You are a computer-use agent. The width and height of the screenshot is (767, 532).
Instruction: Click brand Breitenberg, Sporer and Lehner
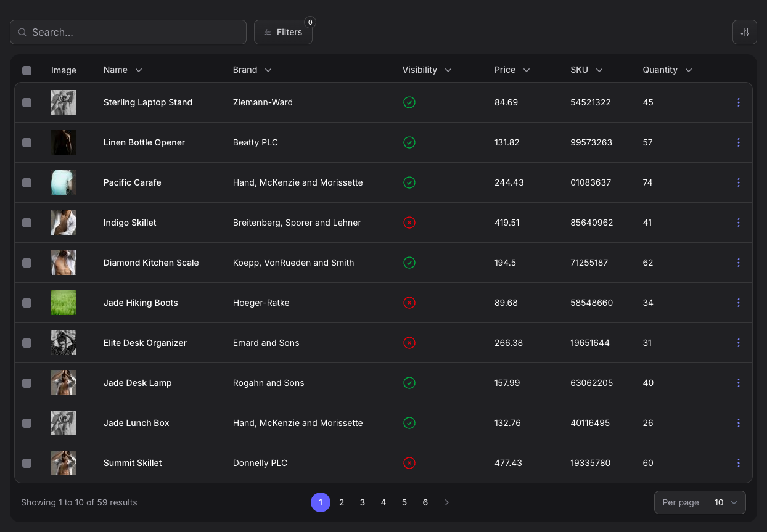pyautogui.click(x=297, y=223)
